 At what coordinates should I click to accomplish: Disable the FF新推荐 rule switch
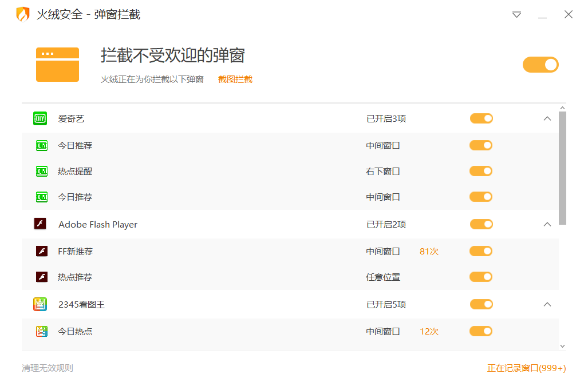481,251
